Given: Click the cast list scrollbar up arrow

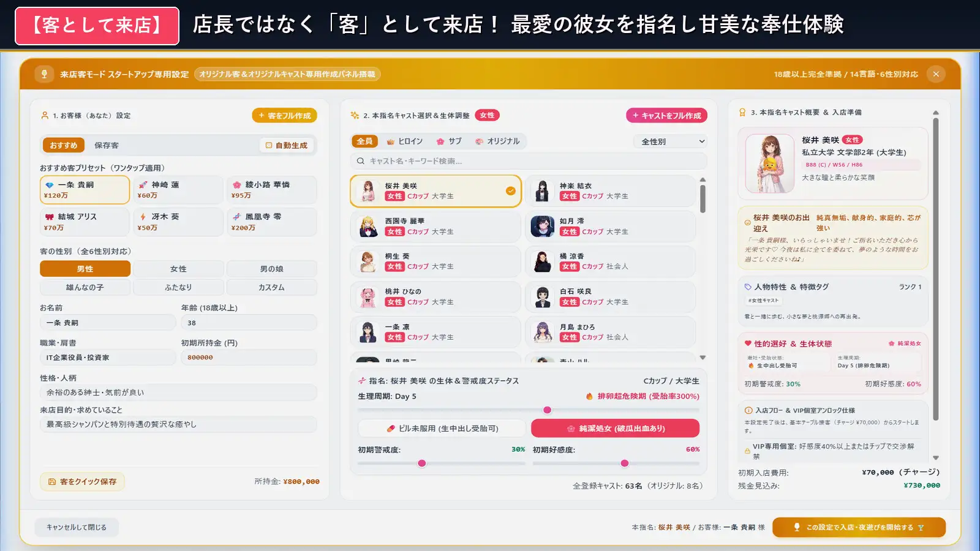Looking at the screenshot, I should click(703, 180).
